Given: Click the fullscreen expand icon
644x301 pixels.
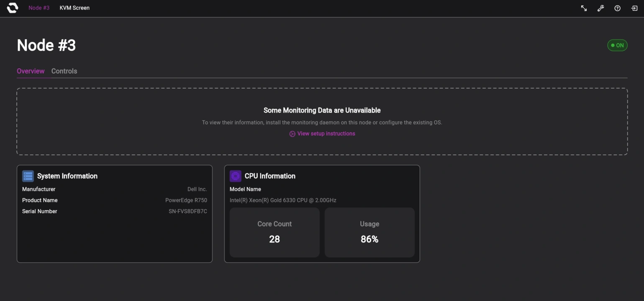Looking at the screenshot, I should point(584,8).
